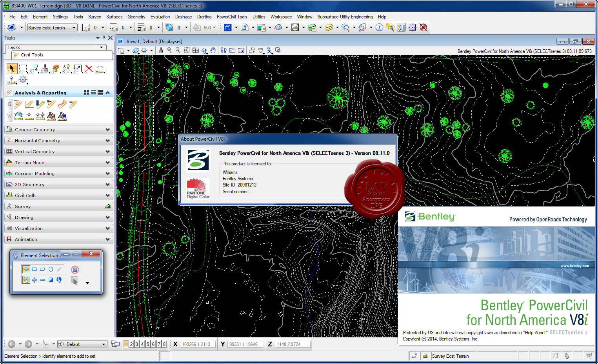Click the Walk footprints icon in view toolbar
The image size is (598, 364).
tap(224, 50)
